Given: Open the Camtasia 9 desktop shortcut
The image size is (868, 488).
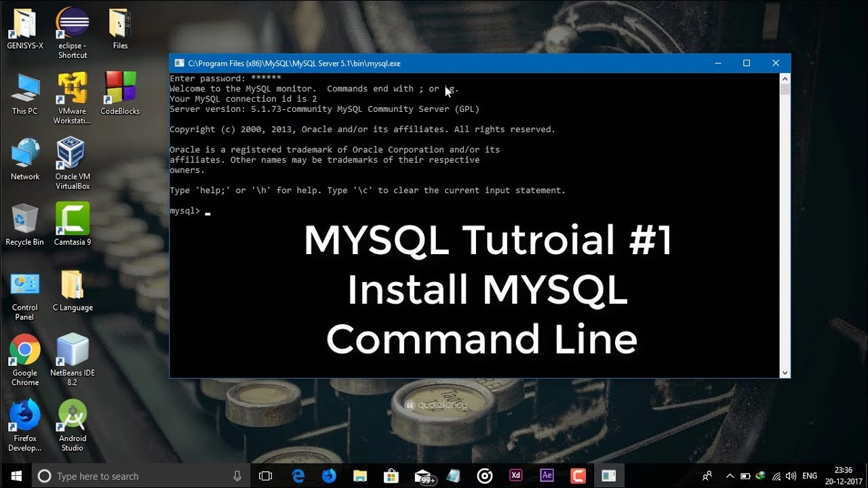Looking at the screenshot, I should coord(73,224).
